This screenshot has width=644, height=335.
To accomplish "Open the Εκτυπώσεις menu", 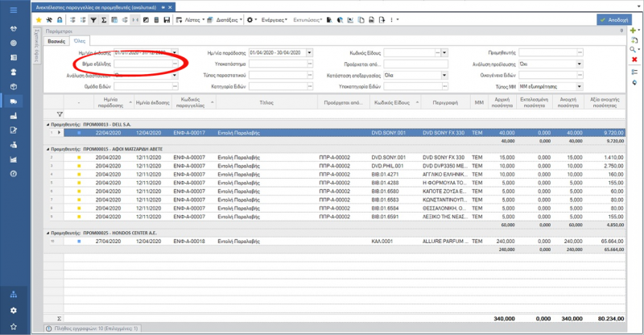I will [x=308, y=20].
